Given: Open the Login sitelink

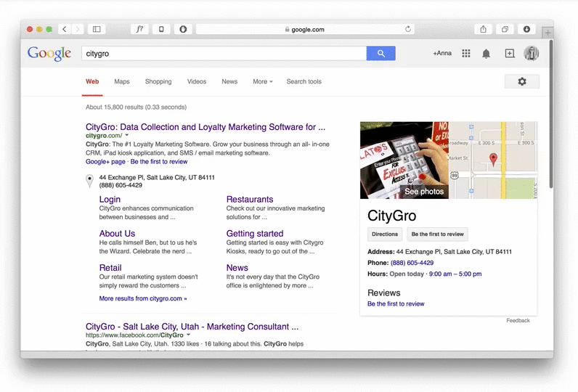Looking at the screenshot, I should click(110, 200).
